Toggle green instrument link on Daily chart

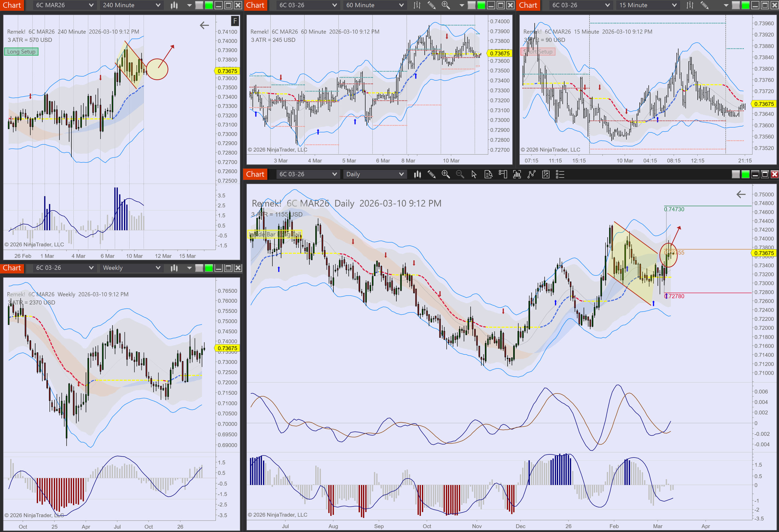click(x=745, y=174)
